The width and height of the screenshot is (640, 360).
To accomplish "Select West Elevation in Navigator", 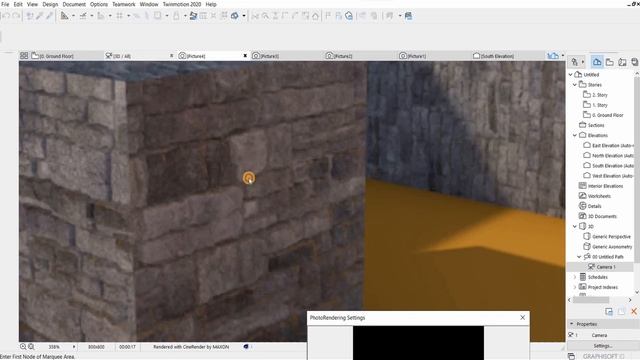I will tap(609, 176).
